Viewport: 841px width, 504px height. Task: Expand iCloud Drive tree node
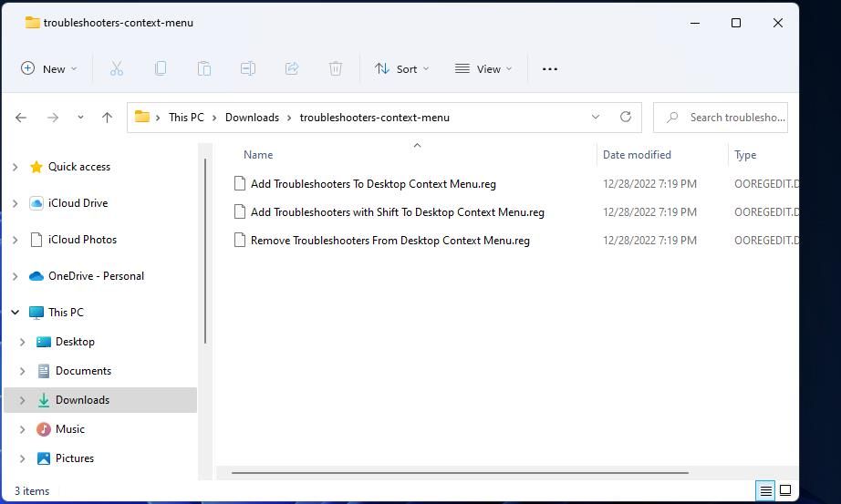click(15, 203)
